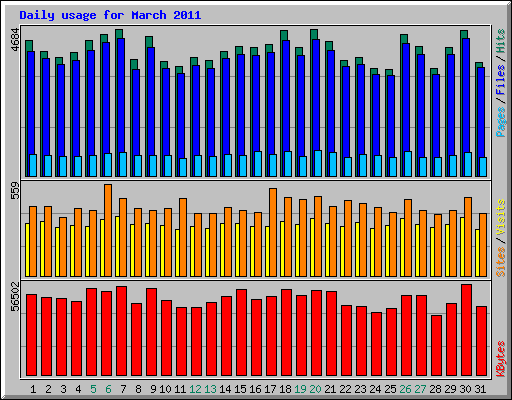Click day 30 on the x-axis
This screenshot has height=400, width=512.
(x=465, y=389)
